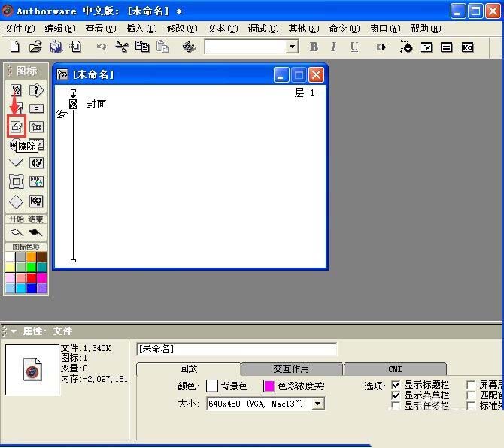Click the magenta 色彩浓度关 swatch
504x448 pixels.
click(x=269, y=386)
